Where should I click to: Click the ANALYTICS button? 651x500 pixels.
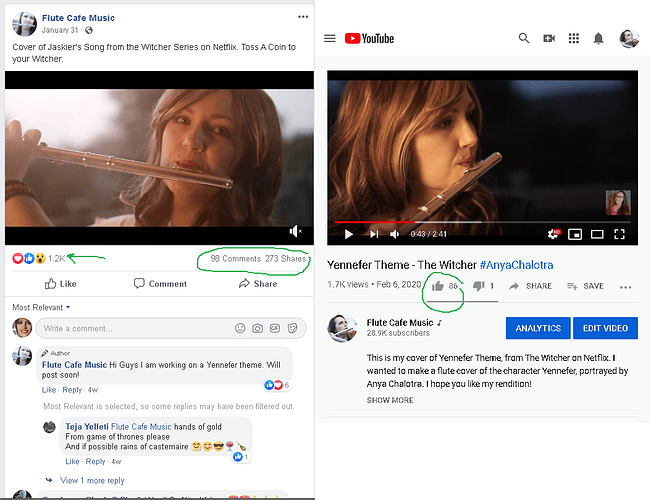click(538, 328)
